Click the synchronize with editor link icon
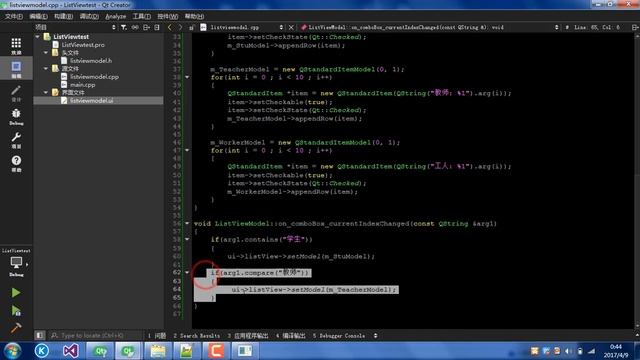This screenshot has height=360, width=640. coord(135,27)
